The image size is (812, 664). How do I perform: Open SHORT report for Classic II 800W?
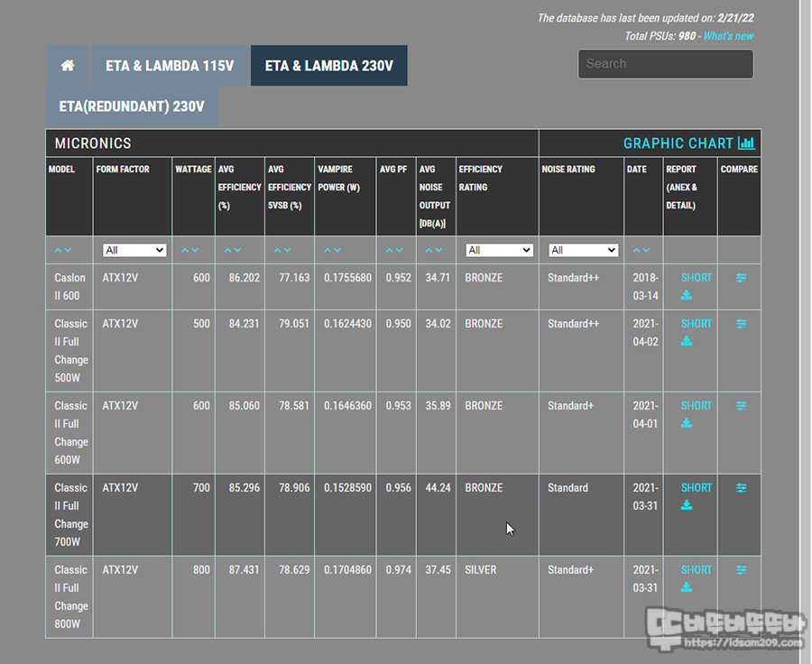click(x=696, y=570)
